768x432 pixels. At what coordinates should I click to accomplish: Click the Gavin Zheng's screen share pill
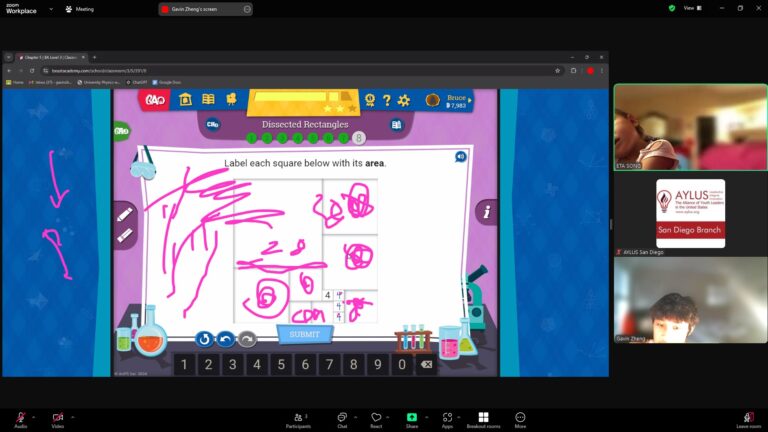[205, 9]
